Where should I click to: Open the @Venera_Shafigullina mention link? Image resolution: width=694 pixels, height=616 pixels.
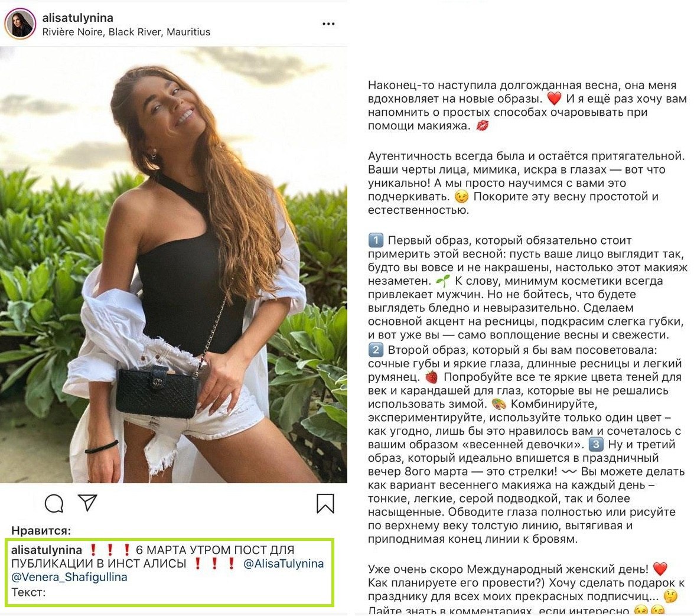point(69,577)
